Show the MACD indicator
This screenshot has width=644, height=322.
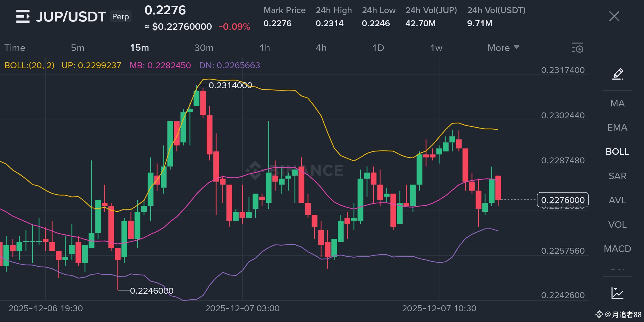click(617, 249)
